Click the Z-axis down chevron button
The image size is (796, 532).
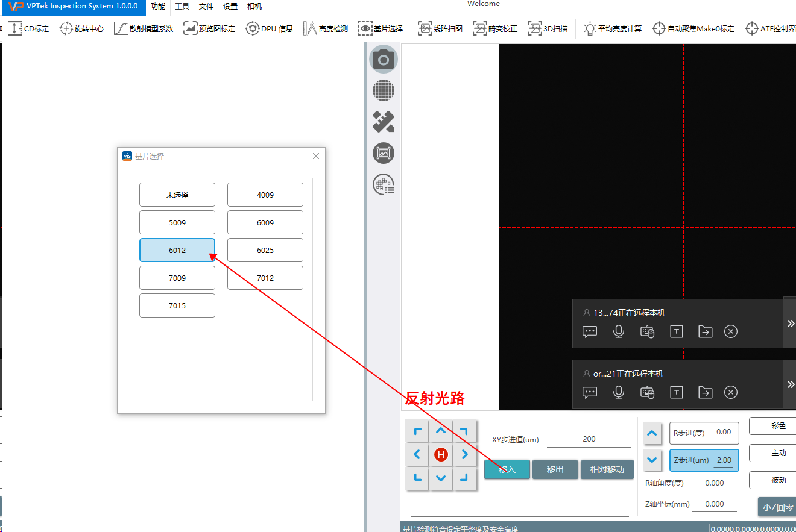pos(652,460)
